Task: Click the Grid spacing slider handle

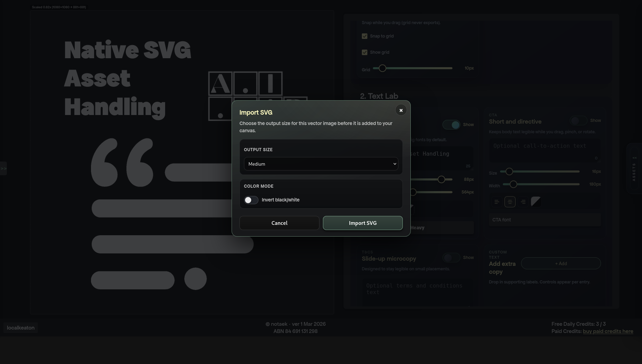Action: (x=382, y=68)
